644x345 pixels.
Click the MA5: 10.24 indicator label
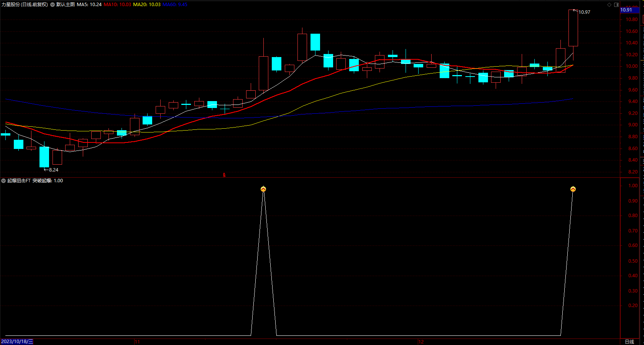89,5
